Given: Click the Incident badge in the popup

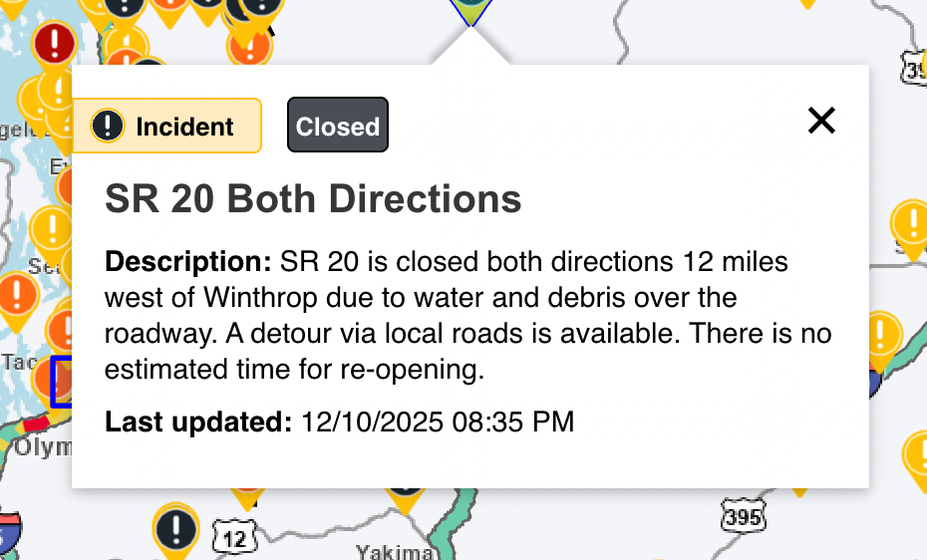Looking at the screenshot, I should click(x=166, y=127).
